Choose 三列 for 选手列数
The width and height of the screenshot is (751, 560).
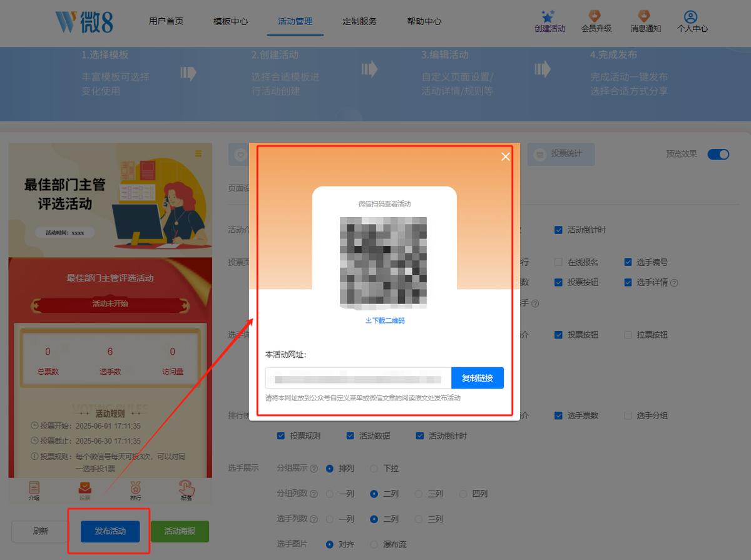pos(419,519)
